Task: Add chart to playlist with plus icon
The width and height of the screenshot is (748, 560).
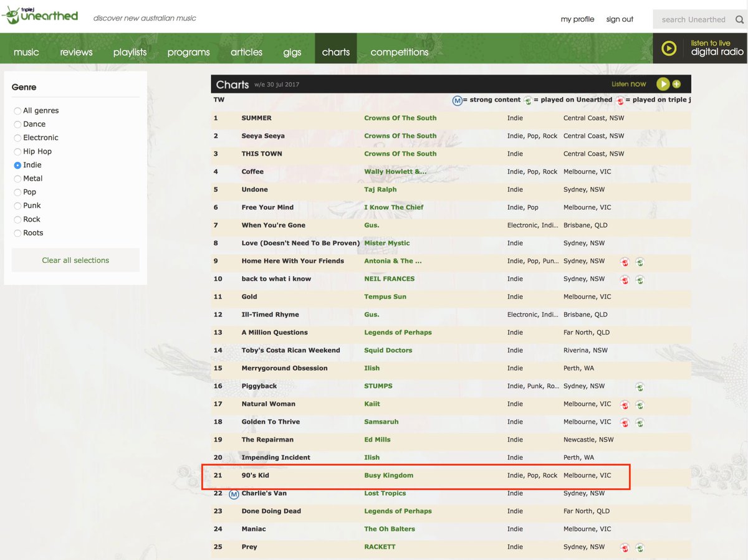Action: (676, 84)
